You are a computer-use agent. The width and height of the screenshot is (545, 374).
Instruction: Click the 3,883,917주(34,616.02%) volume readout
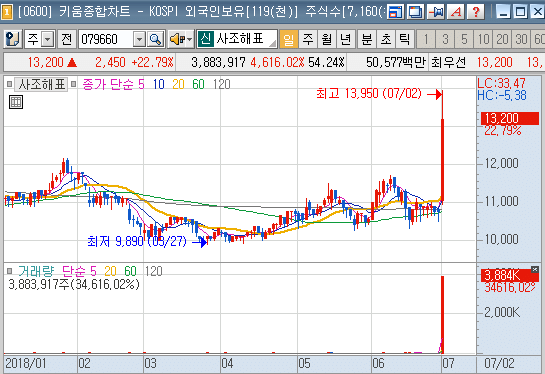pos(74,285)
